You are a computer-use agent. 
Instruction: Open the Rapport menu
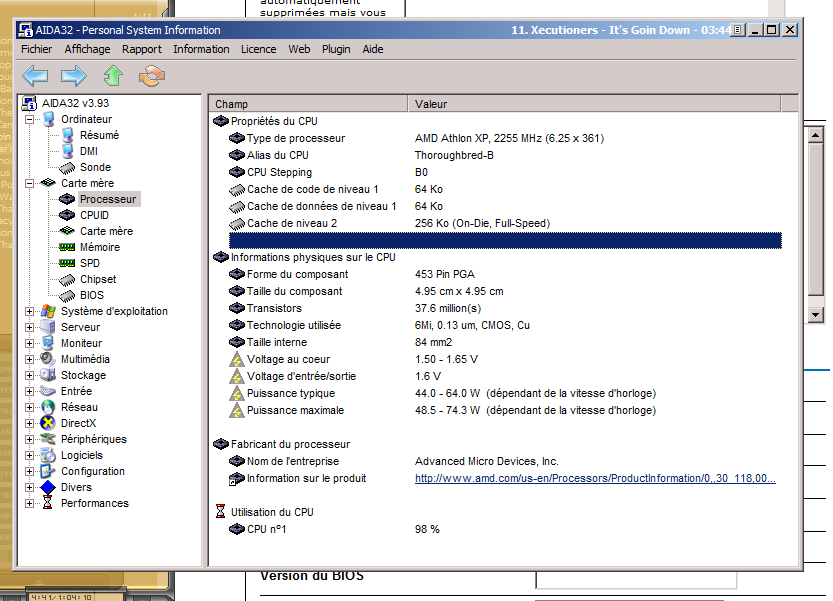pos(142,49)
